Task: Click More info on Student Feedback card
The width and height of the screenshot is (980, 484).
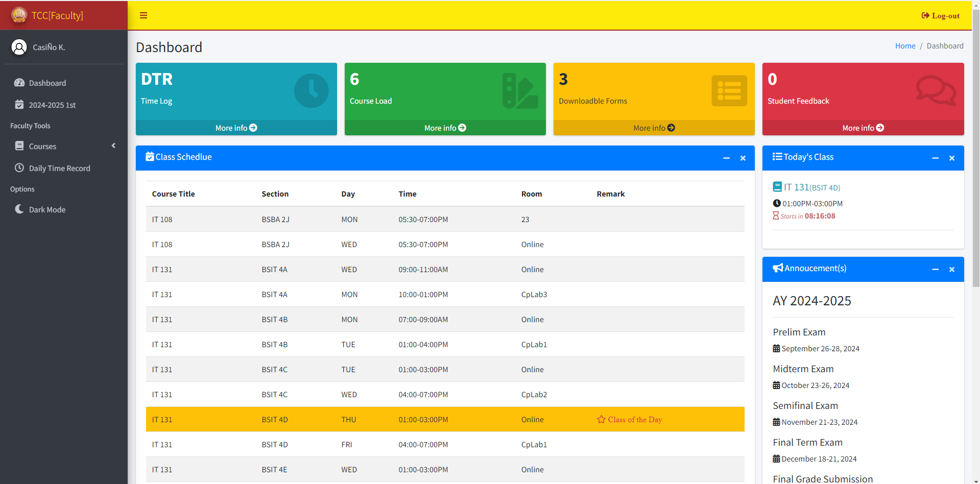Action: (863, 128)
